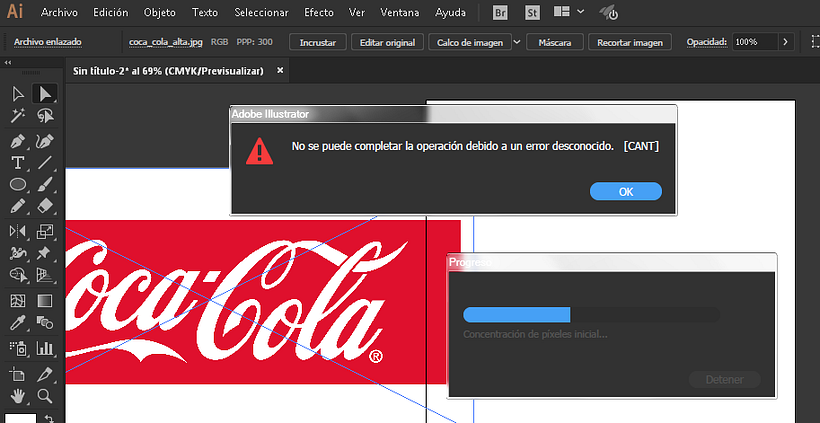Select the Column Graph tool
Screen dimensions: 820x423
pyautogui.click(x=45, y=348)
